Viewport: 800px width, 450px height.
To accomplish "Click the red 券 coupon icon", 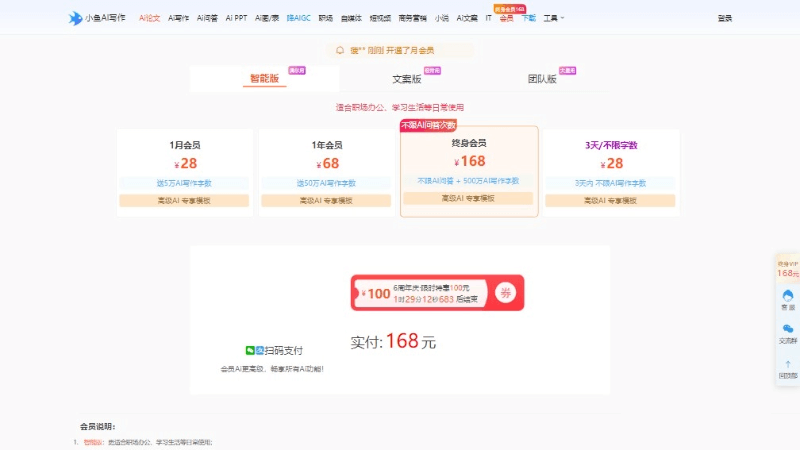I will pyautogui.click(x=506, y=292).
